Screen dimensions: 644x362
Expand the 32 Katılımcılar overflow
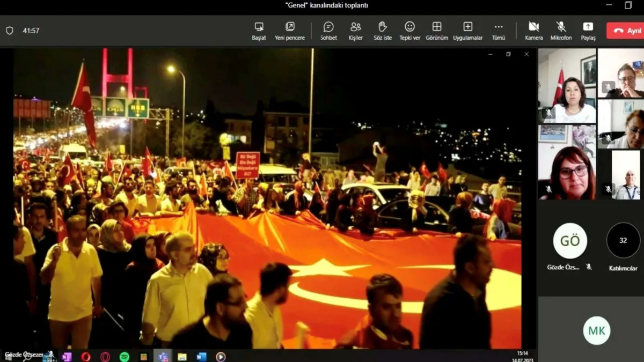click(x=623, y=241)
